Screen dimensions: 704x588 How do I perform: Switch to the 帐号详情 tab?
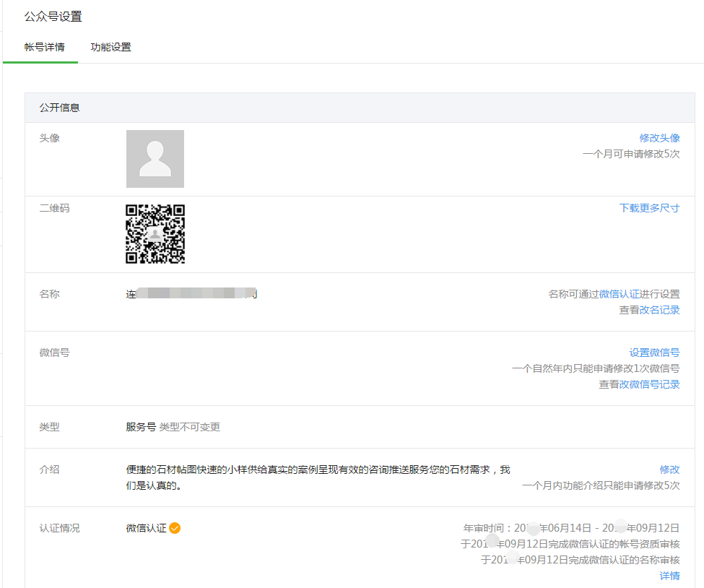45,47
